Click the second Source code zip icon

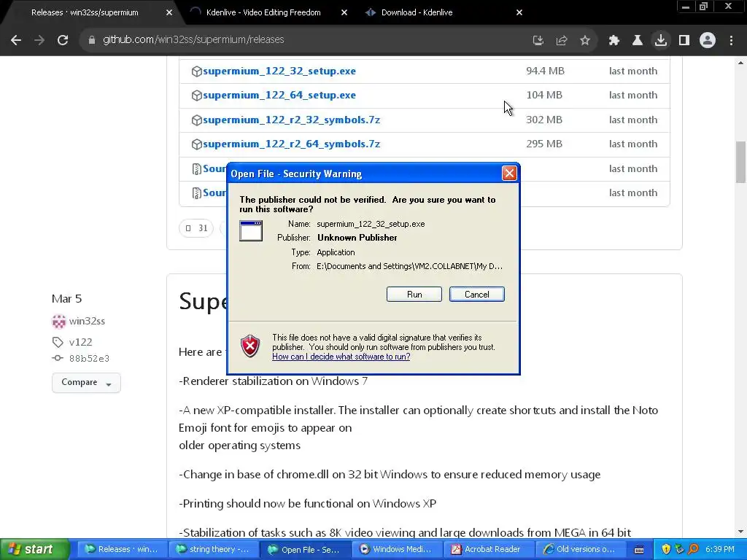196,192
